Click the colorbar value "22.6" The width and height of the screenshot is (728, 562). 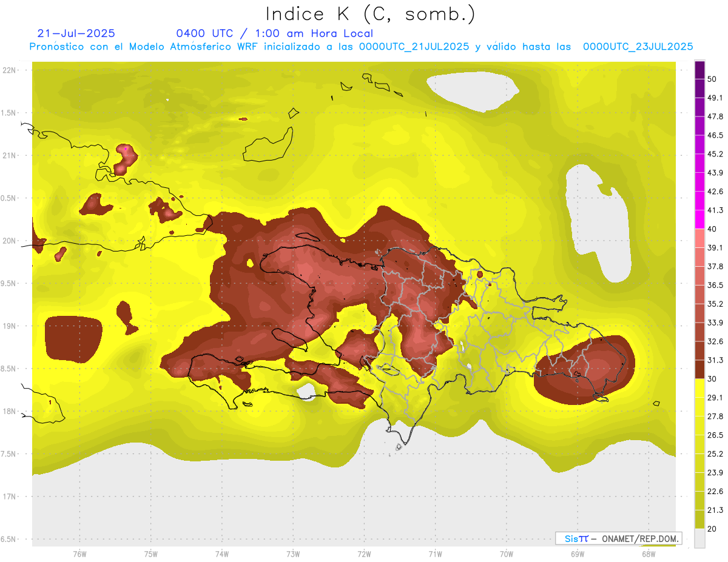point(715,492)
